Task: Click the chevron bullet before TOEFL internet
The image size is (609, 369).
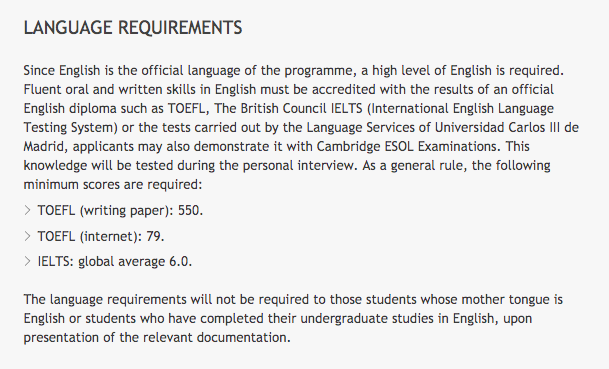Action: 27,236
